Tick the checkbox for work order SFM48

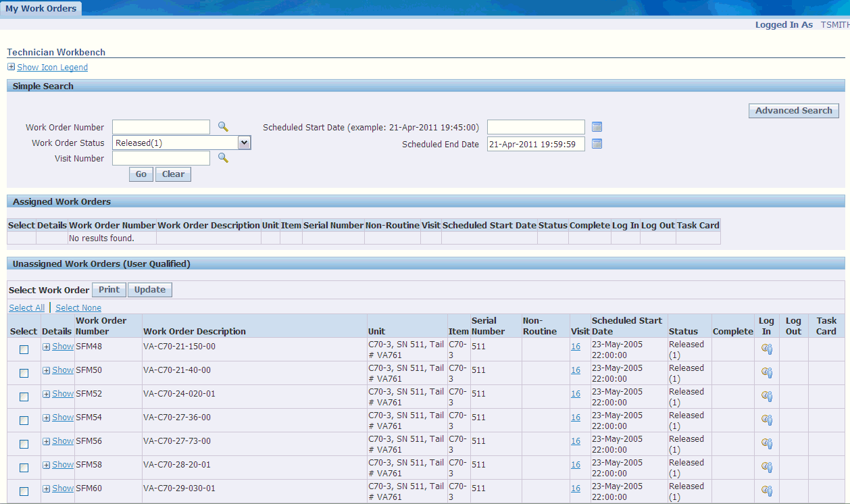point(24,349)
